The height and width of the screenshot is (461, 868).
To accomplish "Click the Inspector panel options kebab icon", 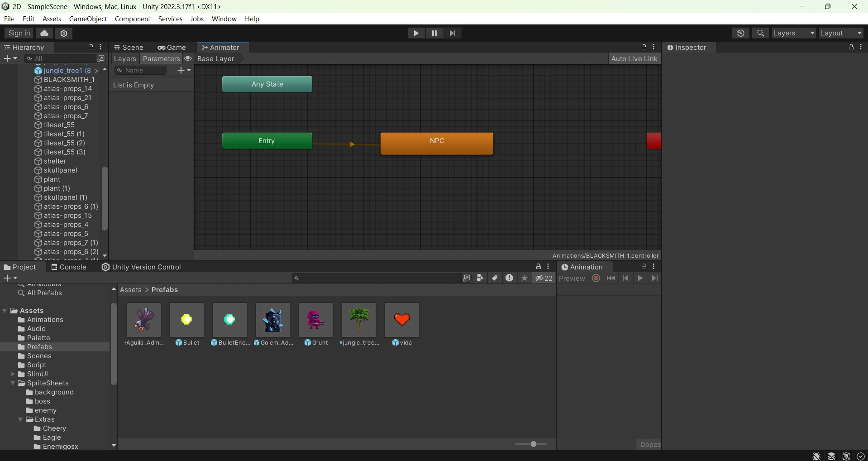I will (862, 47).
